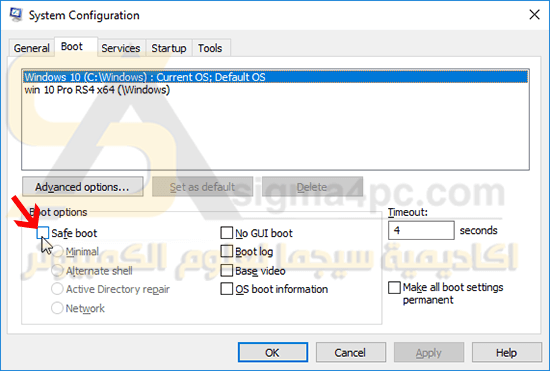Select the Windows 10 (C:\Windows) boot entry
Screen dimensions: 550x371
[275, 77]
